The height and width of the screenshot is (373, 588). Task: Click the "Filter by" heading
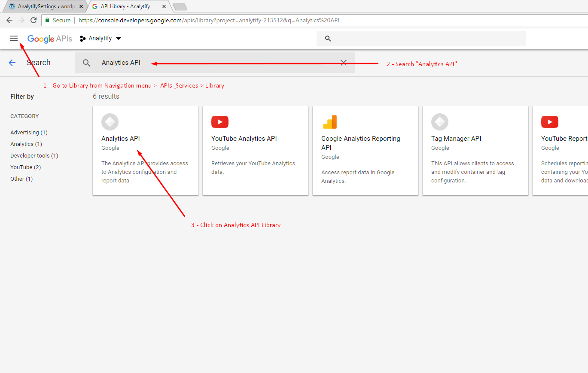22,97
